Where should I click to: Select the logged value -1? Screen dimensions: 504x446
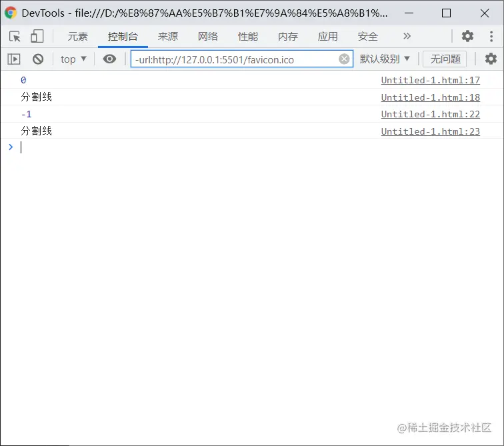(26, 114)
